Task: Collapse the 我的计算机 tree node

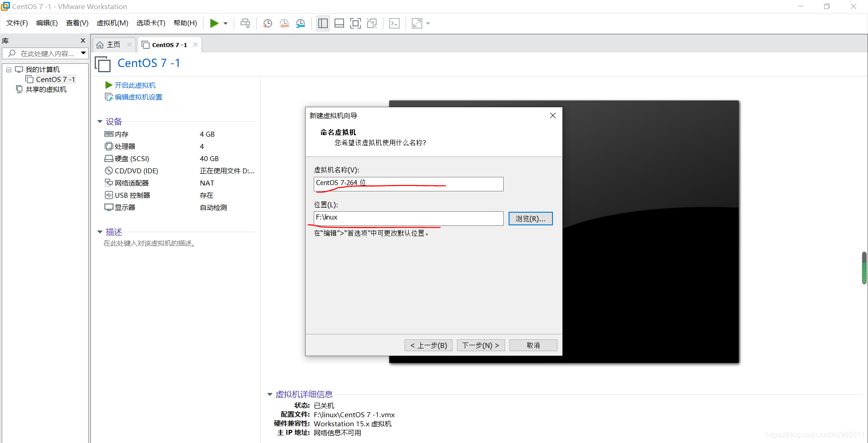Action: pos(9,70)
